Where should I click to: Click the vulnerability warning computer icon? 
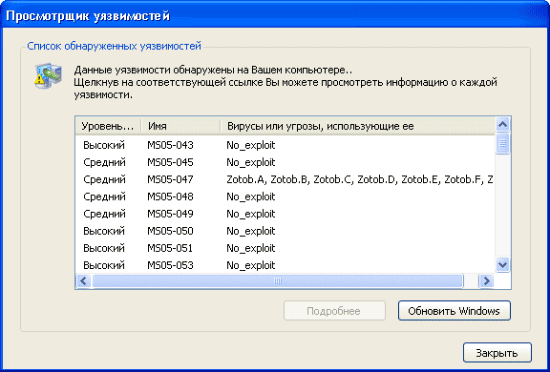[x=48, y=76]
